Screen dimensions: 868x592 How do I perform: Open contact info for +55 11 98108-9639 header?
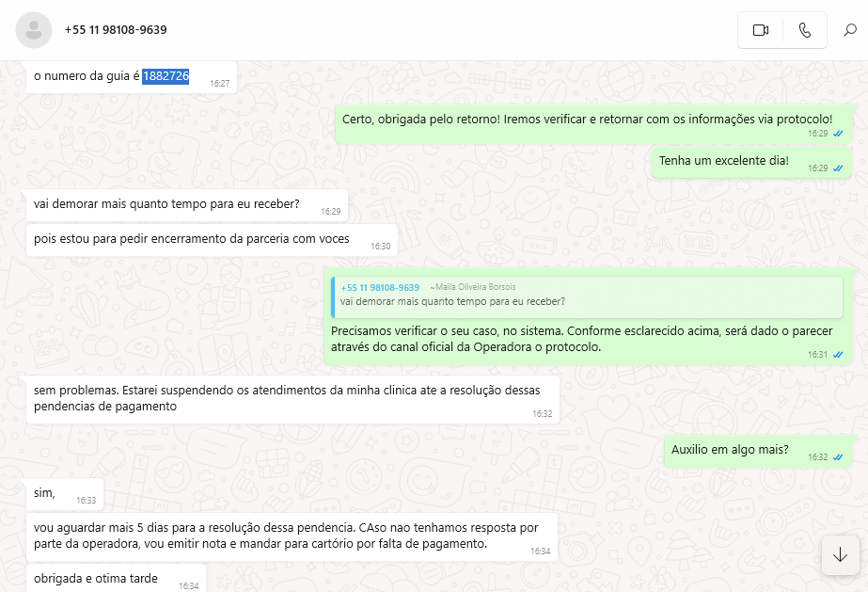pyautogui.click(x=116, y=30)
